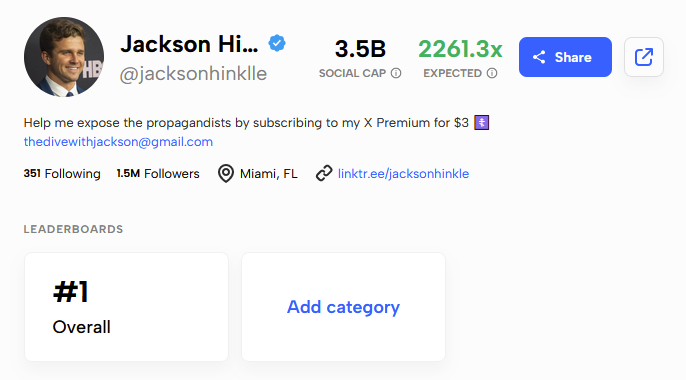The image size is (686, 380).
Task: Click the Social Cap info icon
Action: (396, 73)
